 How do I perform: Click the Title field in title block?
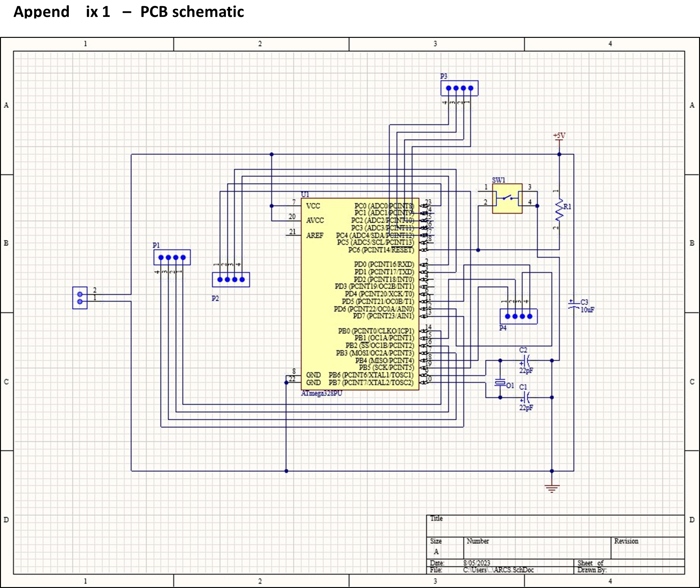[436, 518]
